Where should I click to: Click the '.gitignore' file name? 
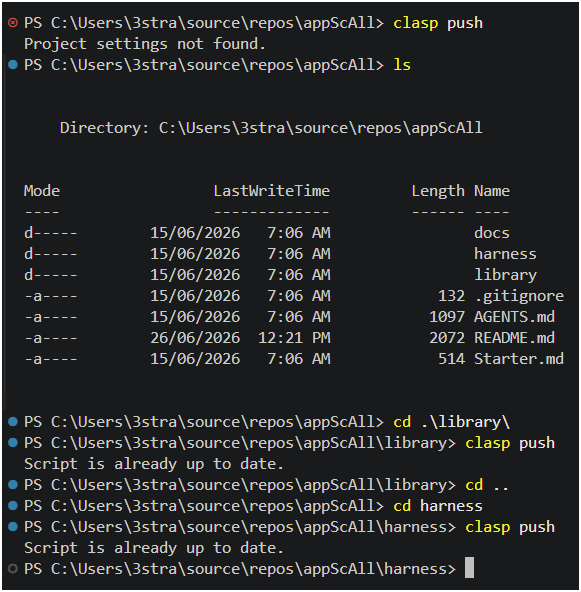click(x=519, y=296)
